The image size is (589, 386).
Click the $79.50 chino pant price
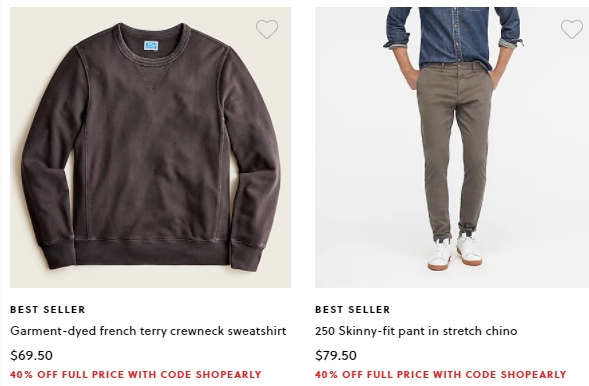click(336, 355)
